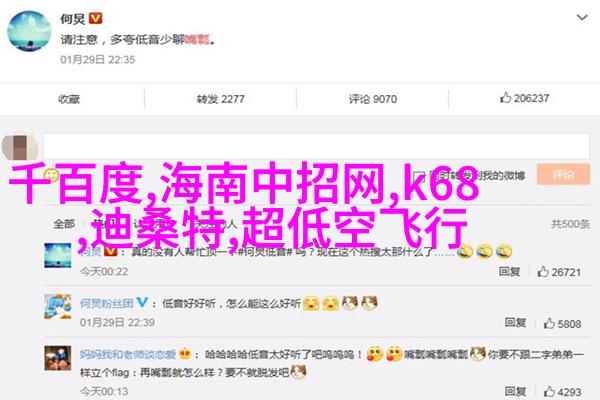Reply to the 何炅粉丝团 comment via 回复
Screen dimensions: 600x400
(x=515, y=323)
